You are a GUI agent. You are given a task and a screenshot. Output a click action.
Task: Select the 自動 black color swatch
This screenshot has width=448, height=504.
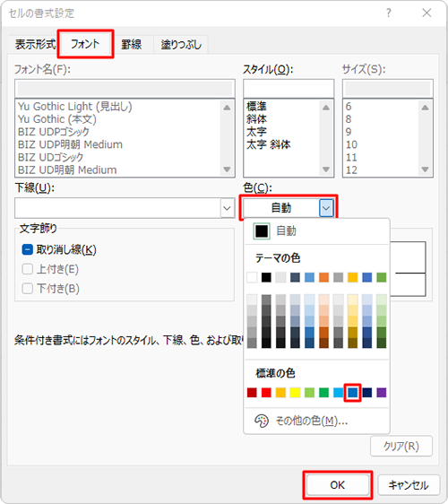262,230
